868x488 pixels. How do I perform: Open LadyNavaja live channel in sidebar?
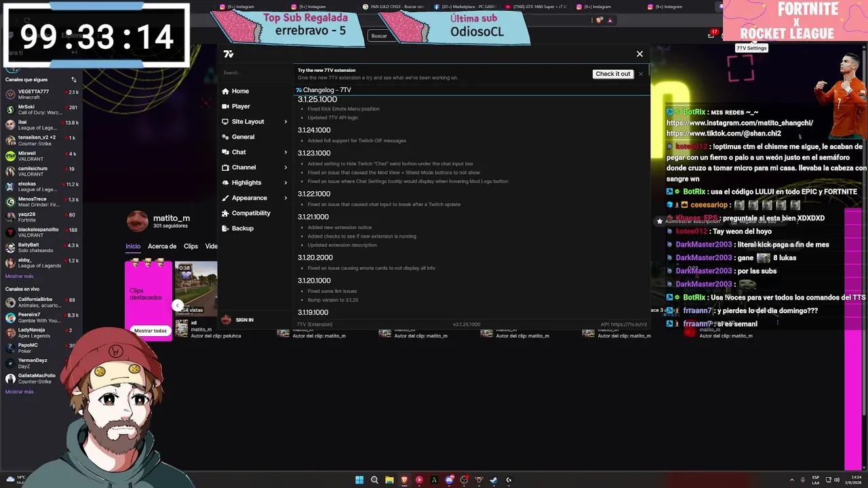(x=42, y=333)
